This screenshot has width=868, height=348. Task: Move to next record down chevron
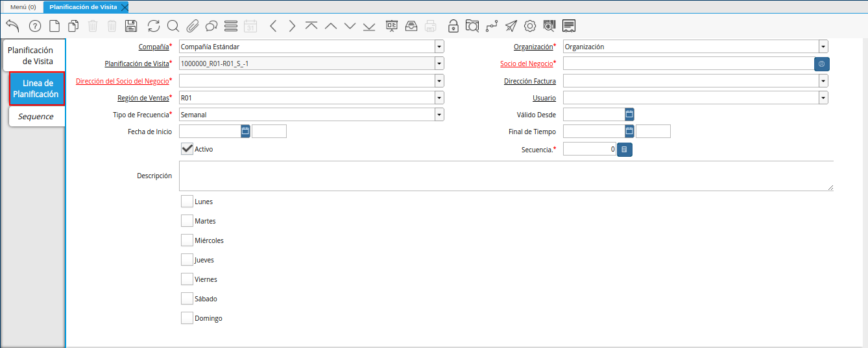350,26
